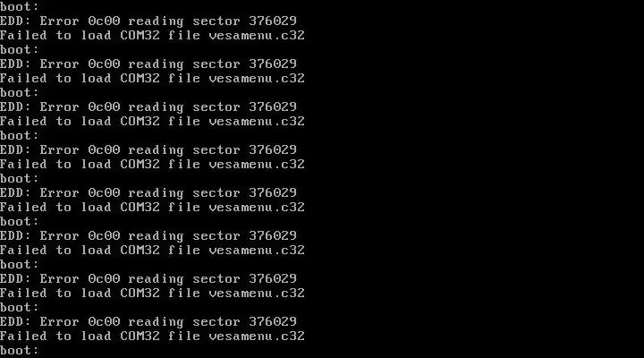Click the topmost boot: prompt line
The height and width of the screenshot is (358, 644).
pyautogui.click(x=20, y=6)
